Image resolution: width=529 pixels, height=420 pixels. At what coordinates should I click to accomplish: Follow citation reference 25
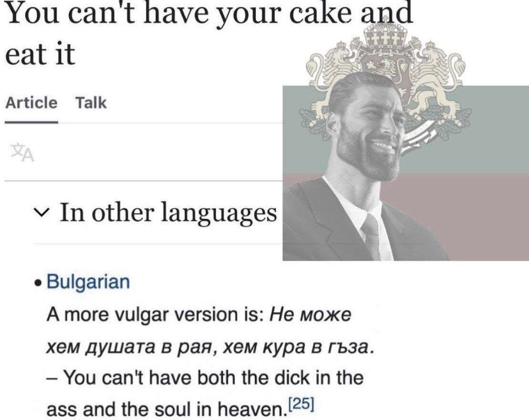[x=301, y=403]
